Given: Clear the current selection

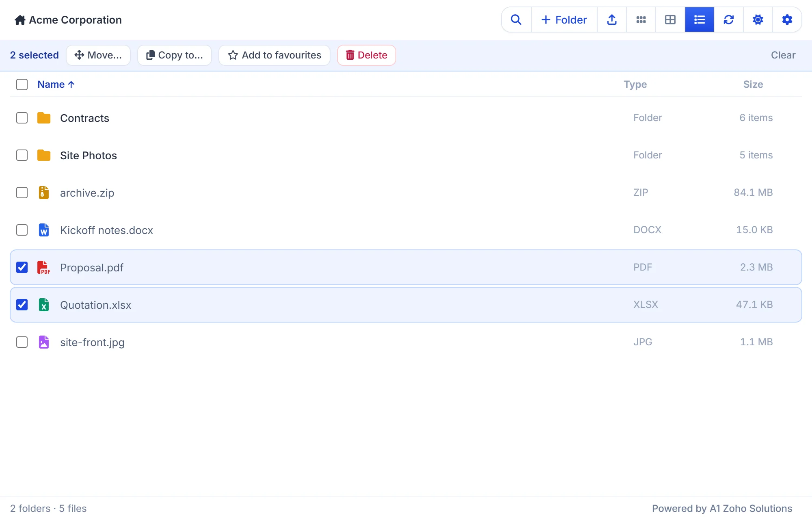Looking at the screenshot, I should point(783,55).
